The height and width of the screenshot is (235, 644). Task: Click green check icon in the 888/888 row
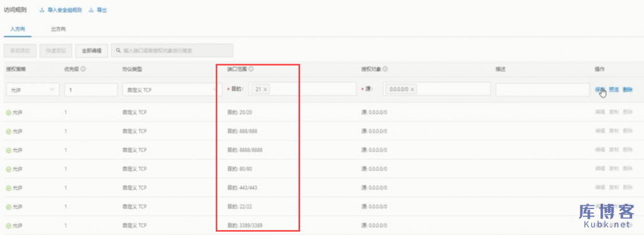9,131
